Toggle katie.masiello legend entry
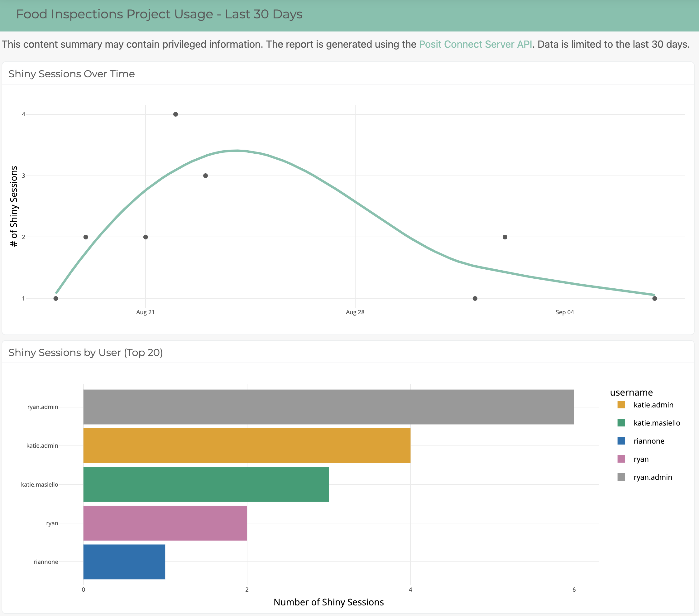Viewport: 699px width, 616px height. tap(656, 423)
